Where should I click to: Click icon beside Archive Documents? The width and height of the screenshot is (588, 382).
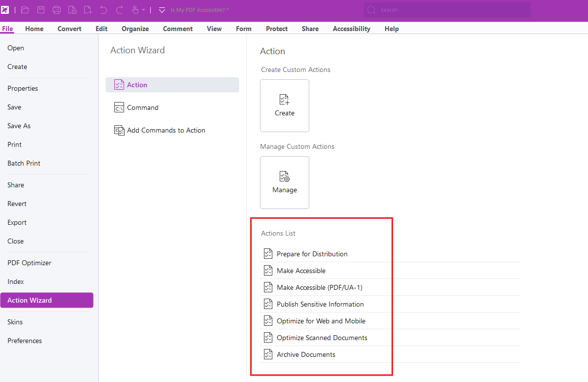coord(268,354)
